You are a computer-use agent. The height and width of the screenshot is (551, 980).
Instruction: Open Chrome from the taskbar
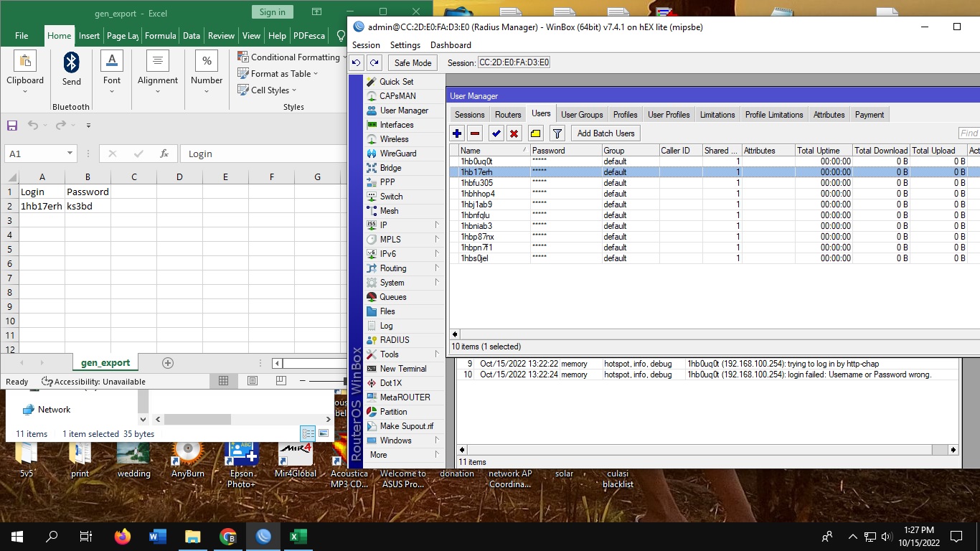(x=228, y=536)
